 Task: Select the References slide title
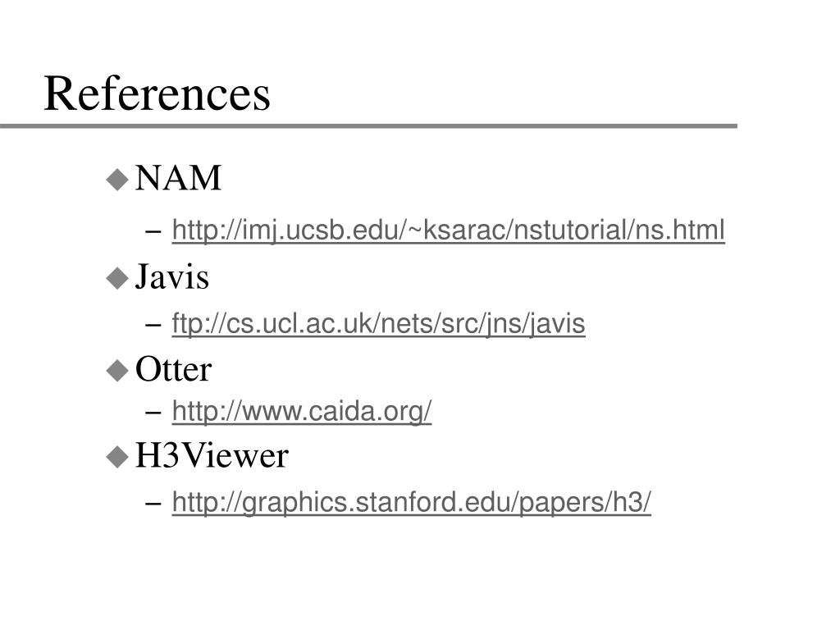click(157, 94)
